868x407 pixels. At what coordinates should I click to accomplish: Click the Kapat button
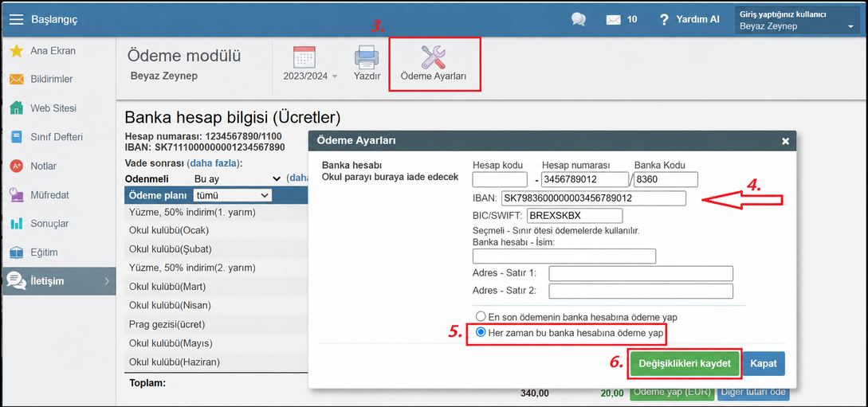coord(764,364)
